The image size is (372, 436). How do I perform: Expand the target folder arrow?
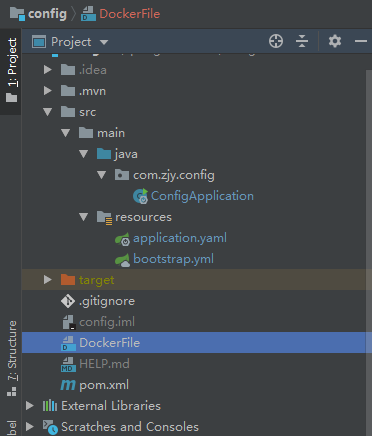(48, 280)
